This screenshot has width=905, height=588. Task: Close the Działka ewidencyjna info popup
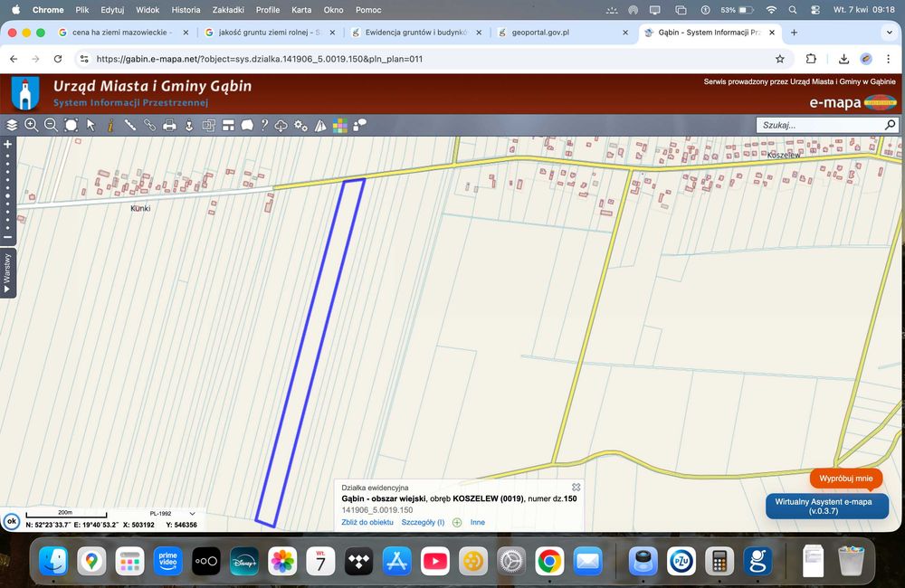point(576,488)
